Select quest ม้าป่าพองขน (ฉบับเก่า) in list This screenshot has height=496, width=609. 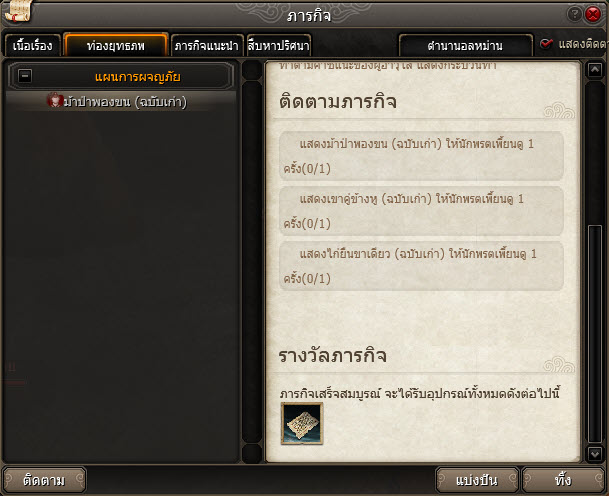(121, 102)
